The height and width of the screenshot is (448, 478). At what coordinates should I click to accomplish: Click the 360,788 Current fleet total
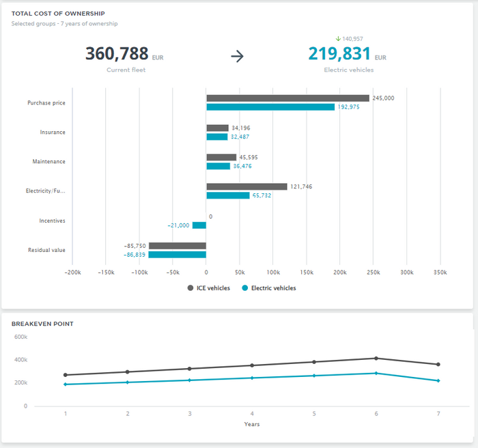(117, 54)
